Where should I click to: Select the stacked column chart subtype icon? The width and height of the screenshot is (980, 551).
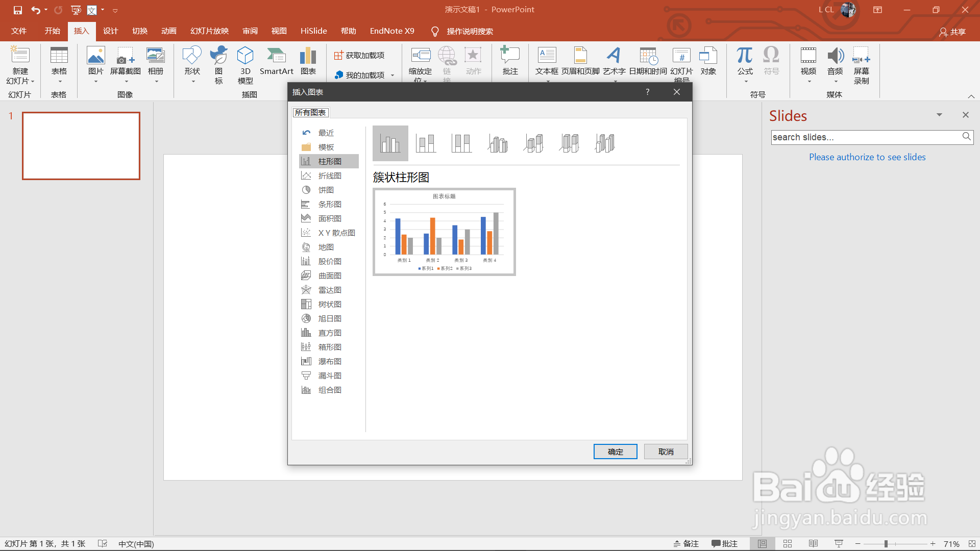(x=426, y=143)
